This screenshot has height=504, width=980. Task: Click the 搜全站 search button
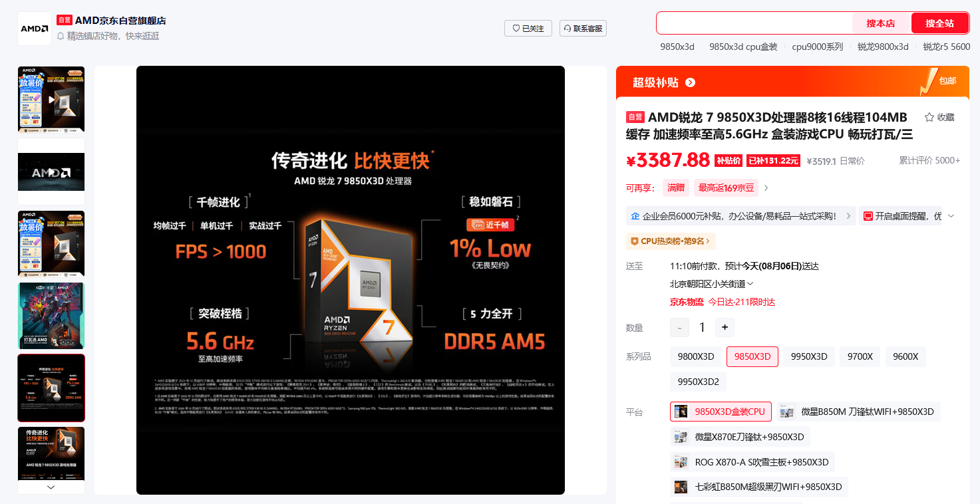[939, 23]
